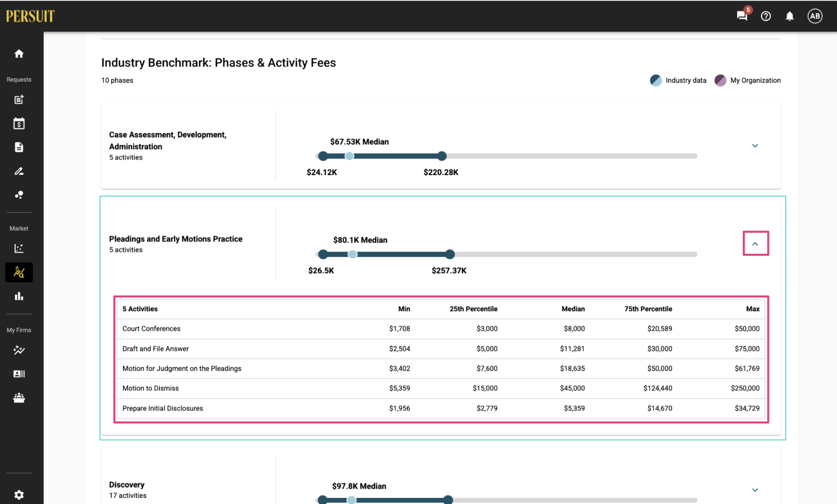The image size is (837, 504).
Task: Open the AB user avatar menu
Action: pyautogui.click(x=815, y=16)
